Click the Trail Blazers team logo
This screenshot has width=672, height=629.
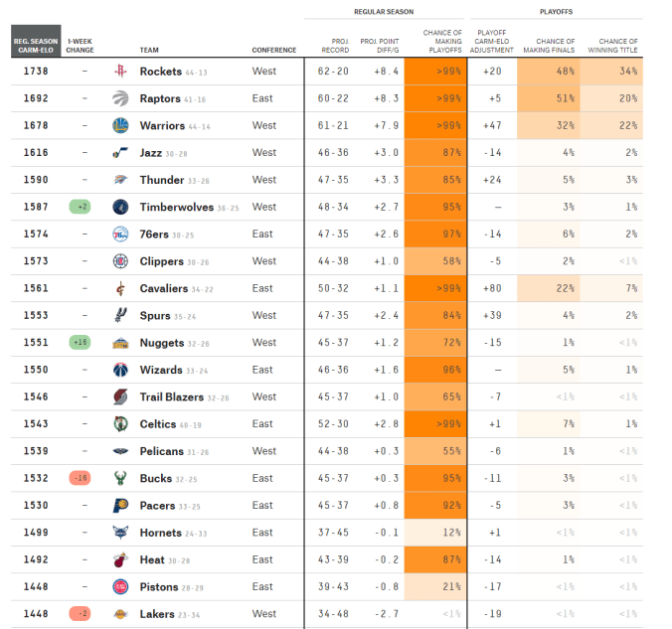120,396
